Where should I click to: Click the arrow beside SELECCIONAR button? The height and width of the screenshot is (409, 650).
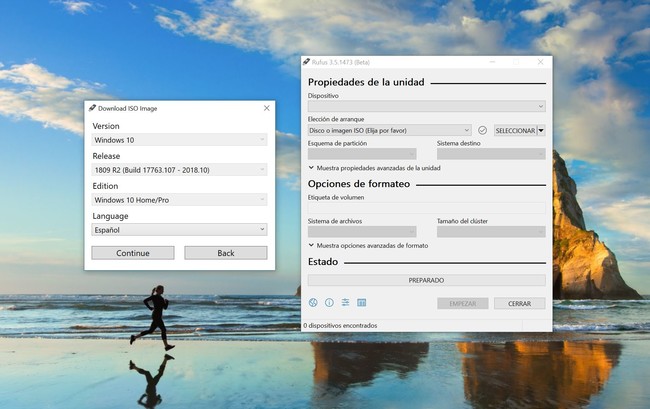coord(541,131)
